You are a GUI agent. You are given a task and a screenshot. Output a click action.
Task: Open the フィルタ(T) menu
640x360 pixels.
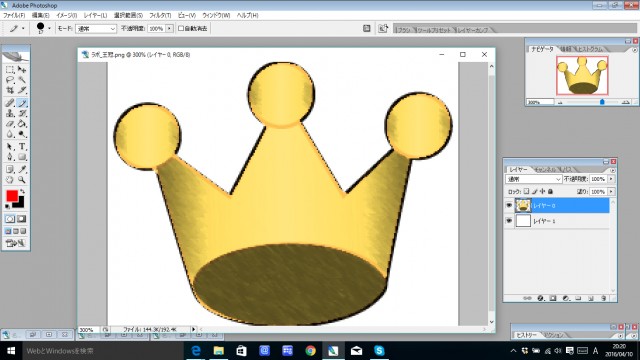point(160,15)
